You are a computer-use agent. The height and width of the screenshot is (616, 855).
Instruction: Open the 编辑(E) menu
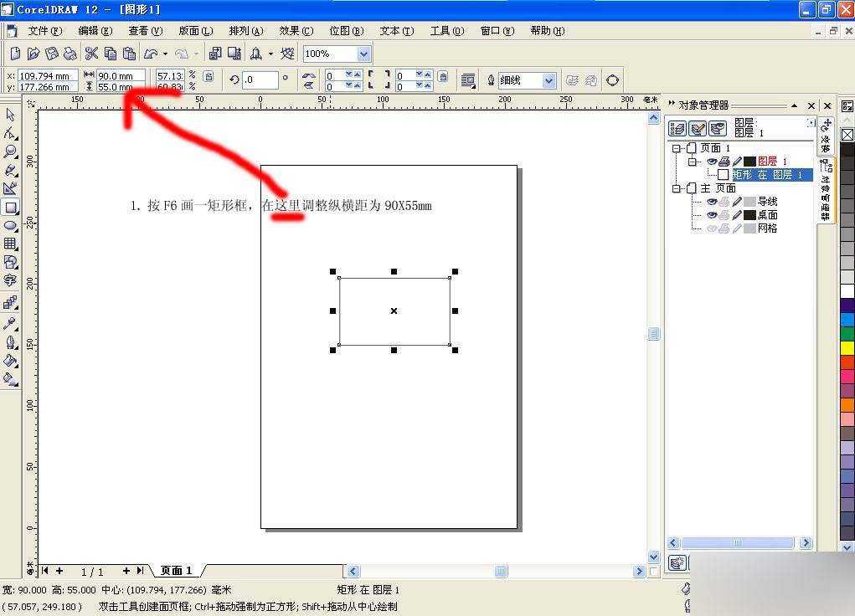(x=95, y=31)
